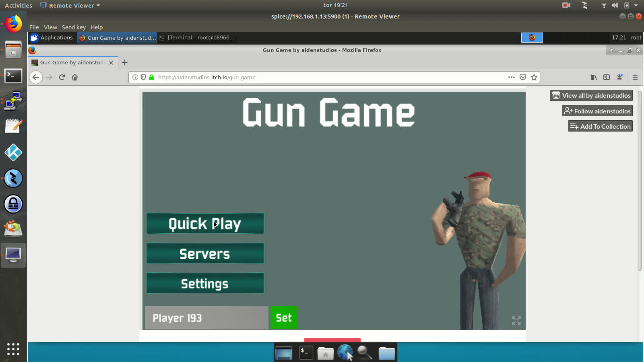Viewport: 644px width, 362px height.
Task: Open the Remote Viewer dropdown in top bar
Action: pos(69,5)
